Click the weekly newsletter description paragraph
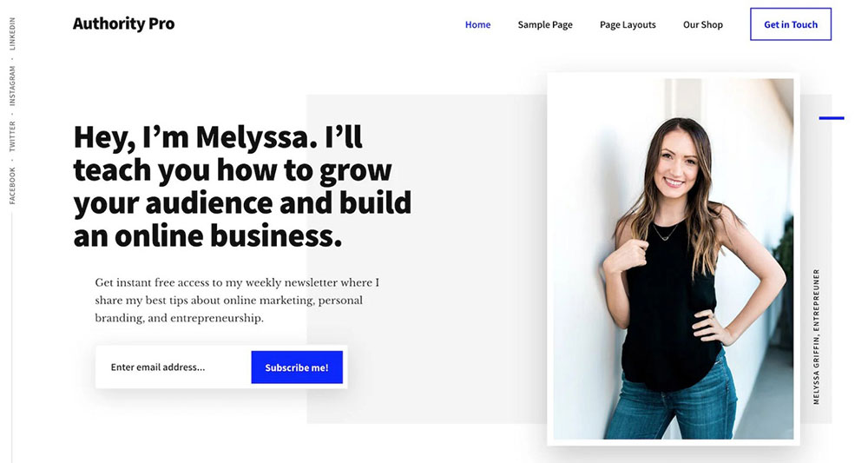Screen dimensions: 868x463 [x=237, y=301]
